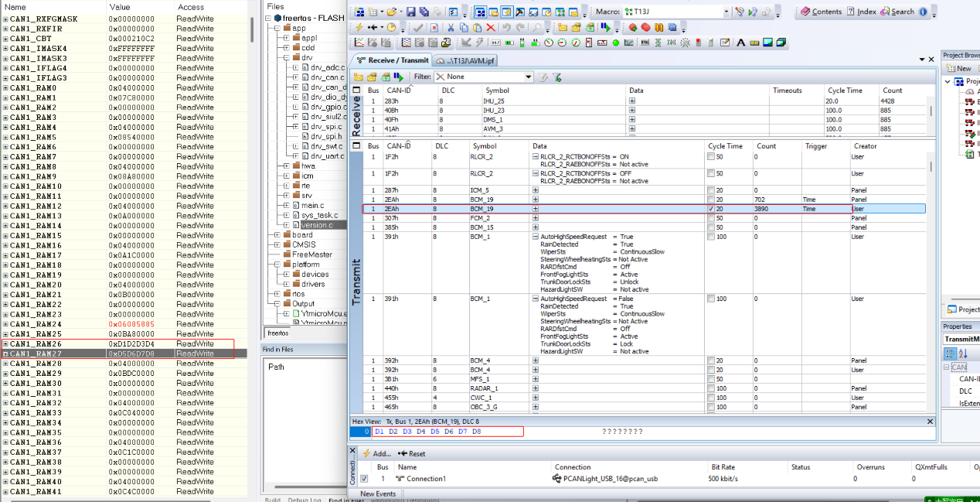
Task: Click the Reset connection icon
Action: (x=402, y=453)
